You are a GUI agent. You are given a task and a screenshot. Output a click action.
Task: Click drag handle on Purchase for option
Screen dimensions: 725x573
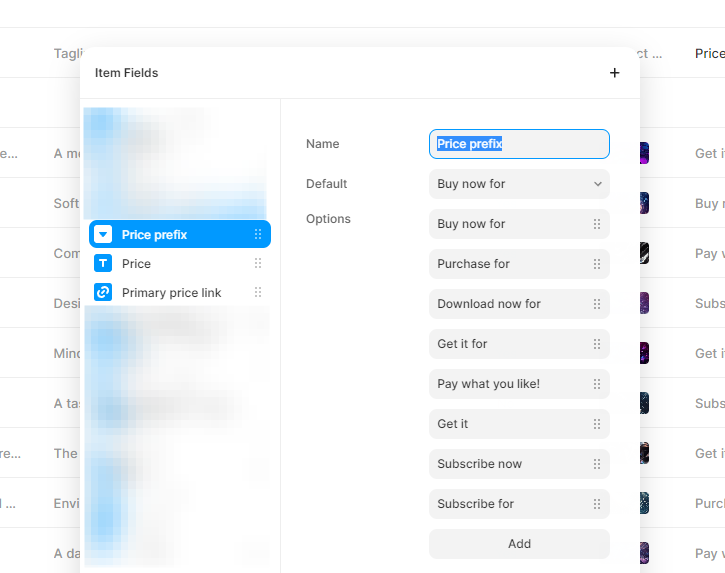(x=597, y=264)
